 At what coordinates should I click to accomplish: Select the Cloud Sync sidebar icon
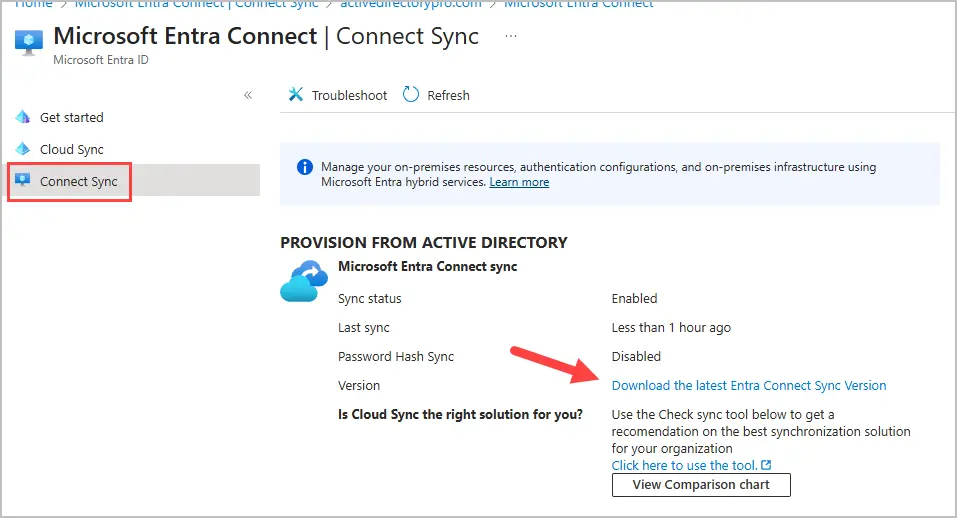click(23, 149)
